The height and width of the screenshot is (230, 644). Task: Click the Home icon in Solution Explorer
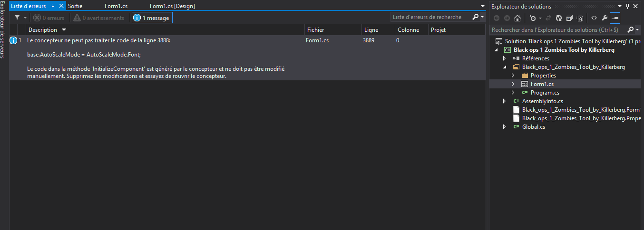click(517, 18)
